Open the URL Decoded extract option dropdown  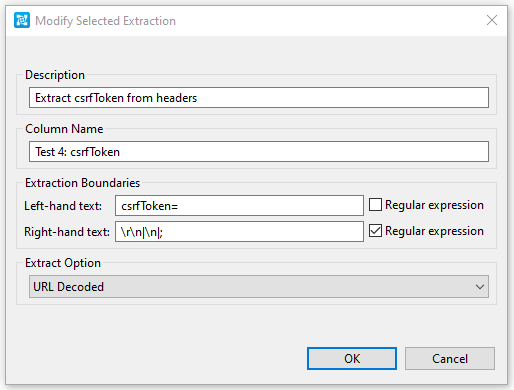pyautogui.click(x=259, y=287)
